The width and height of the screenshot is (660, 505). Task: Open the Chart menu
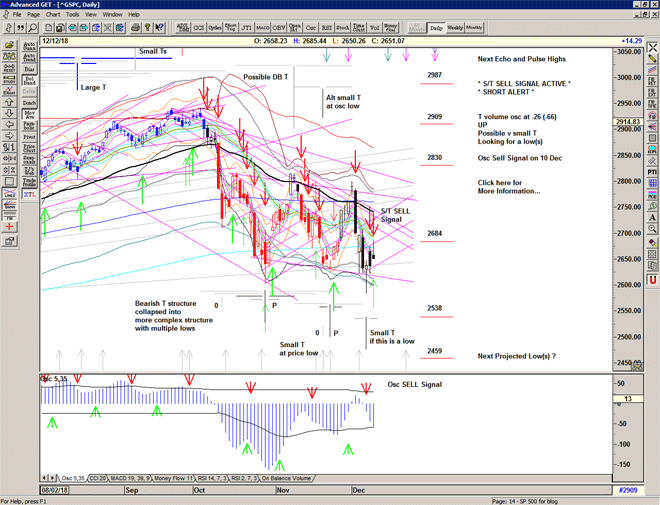click(53, 15)
